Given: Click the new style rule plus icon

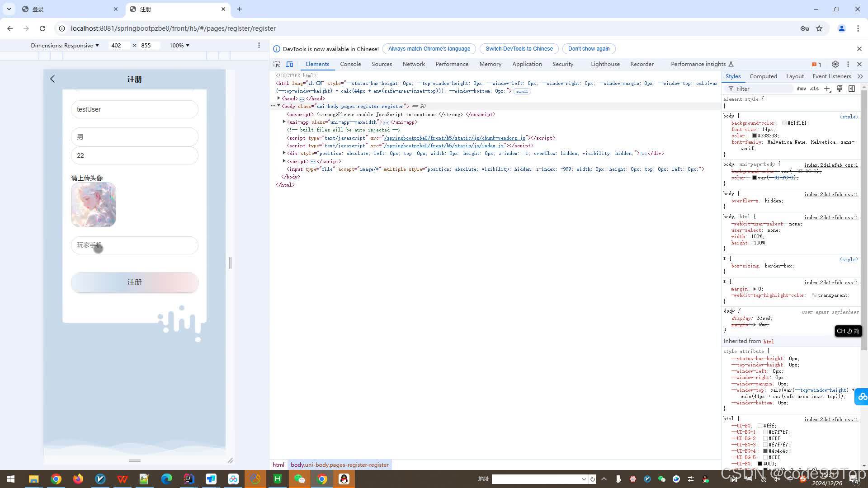Looking at the screenshot, I should point(827,89).
